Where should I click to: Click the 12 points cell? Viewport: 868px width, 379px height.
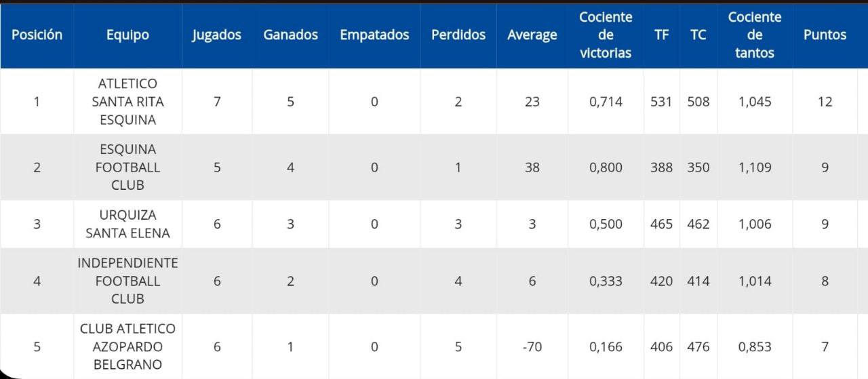click(x=825, y=102)
